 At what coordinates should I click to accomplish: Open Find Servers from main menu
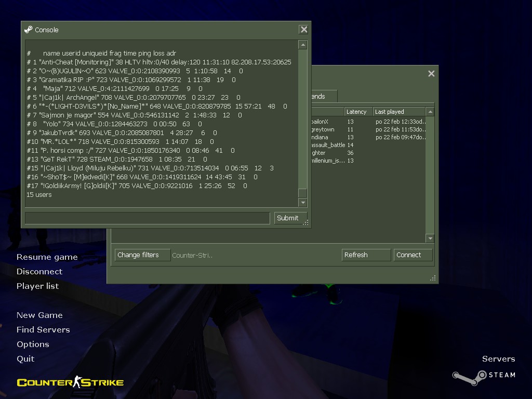44,330
